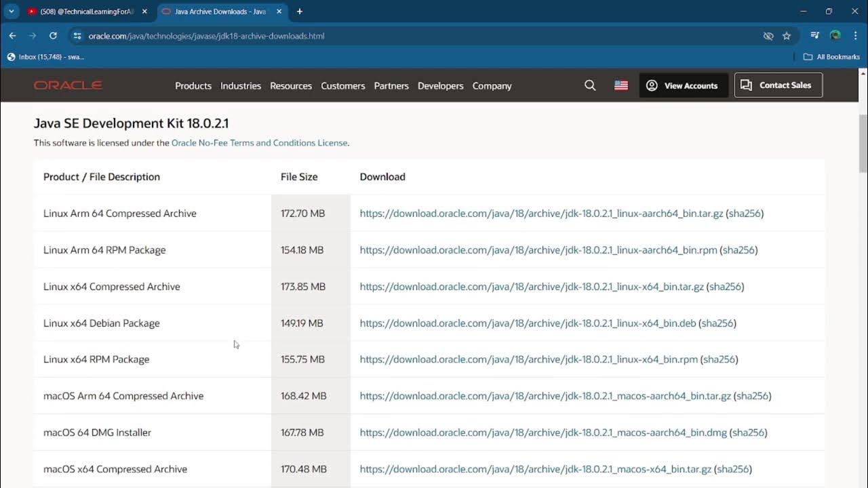Click the US flag country selector
The width and height of the screenshot is (868, 488).
620,85
